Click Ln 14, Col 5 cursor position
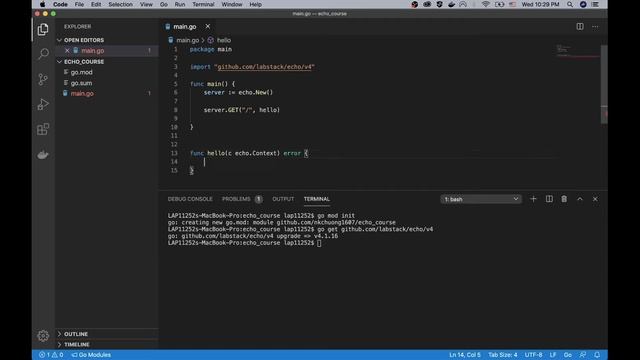The image size is (640, 360). point(465,355)
